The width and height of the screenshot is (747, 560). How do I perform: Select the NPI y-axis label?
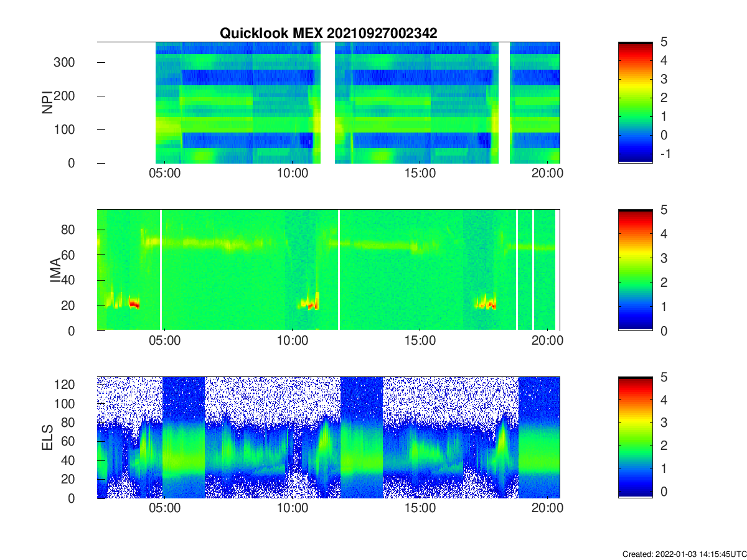click(x=47, y=102)
